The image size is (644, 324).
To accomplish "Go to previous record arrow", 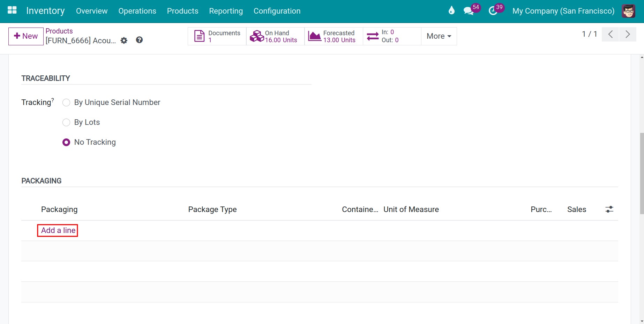I will click(610, 34).
